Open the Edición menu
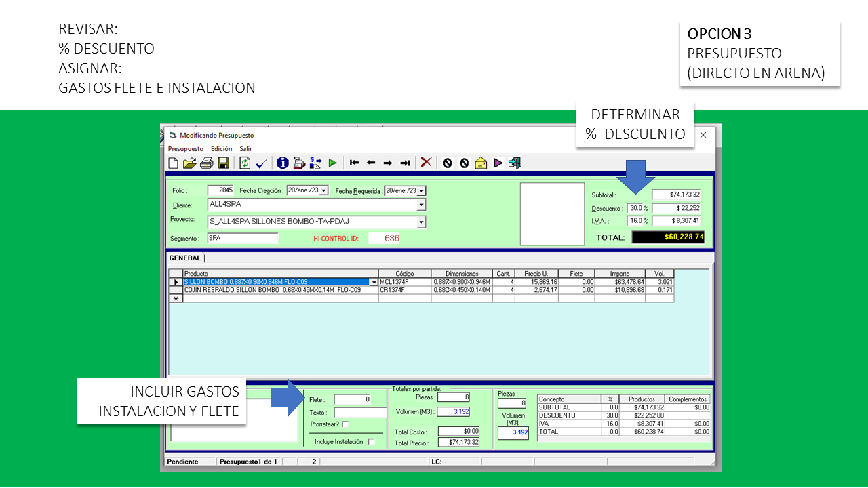 221,148
